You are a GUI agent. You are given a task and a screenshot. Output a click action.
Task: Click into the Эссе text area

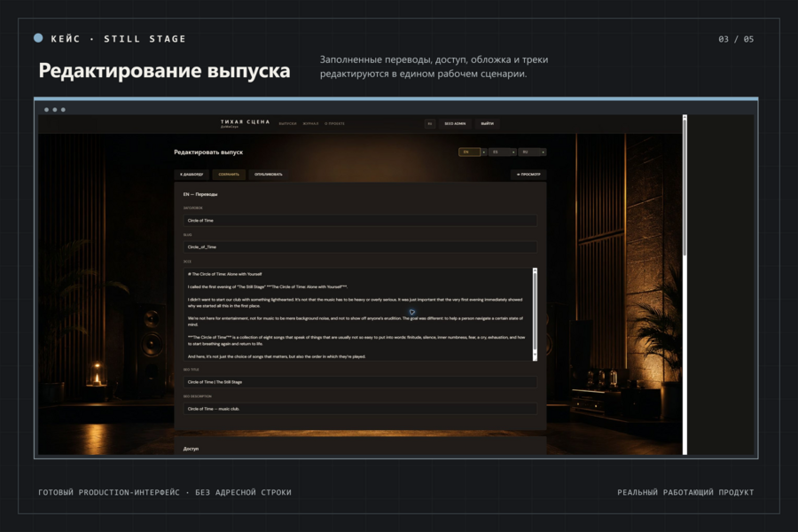click(x=357, y=315)
